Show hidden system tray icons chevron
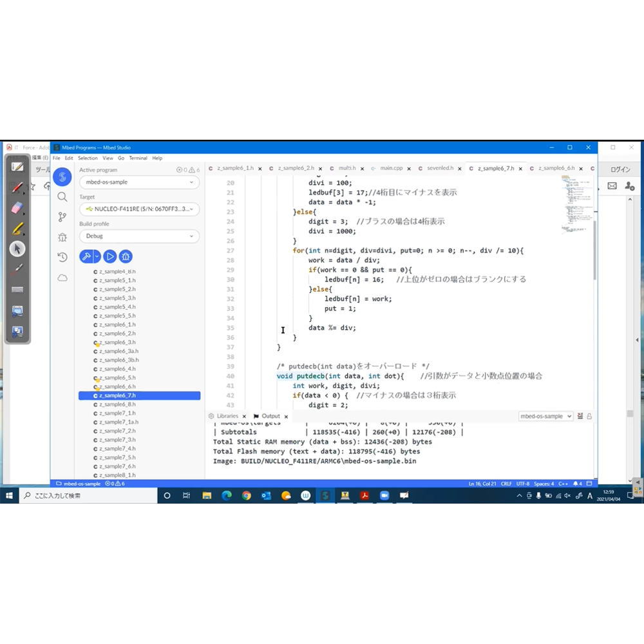The image size is (644, 644). coord(519,496)
